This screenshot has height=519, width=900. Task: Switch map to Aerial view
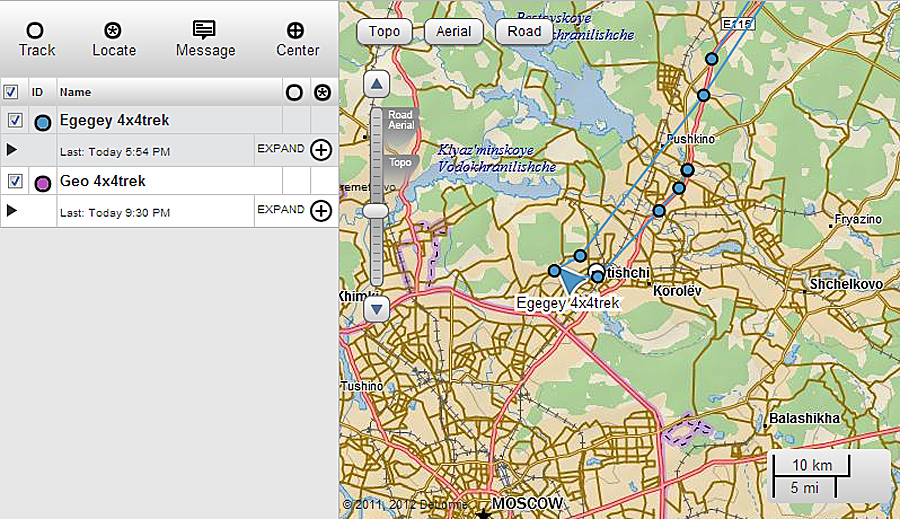coord(453,32)
